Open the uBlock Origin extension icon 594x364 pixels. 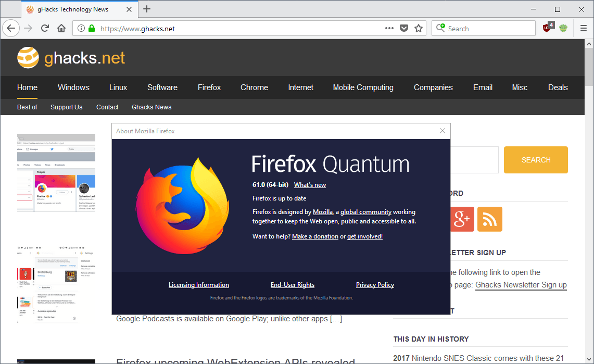[x=548, y=28]
